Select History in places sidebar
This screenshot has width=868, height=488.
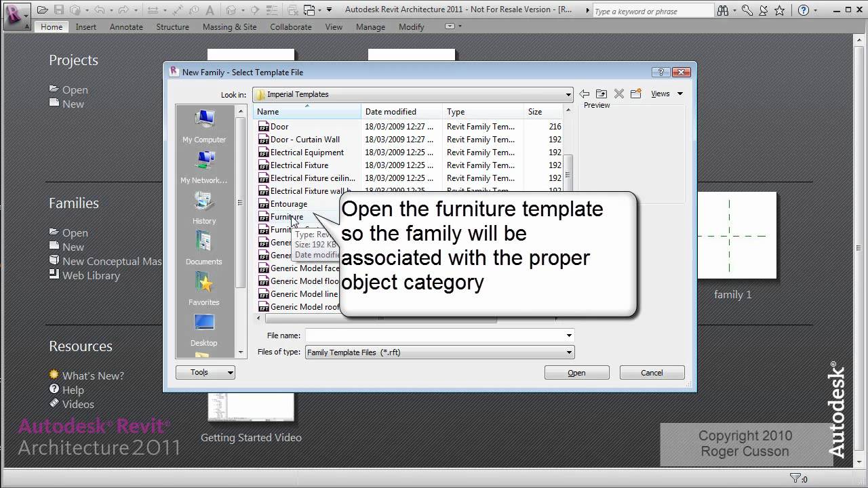click(204, 207)
